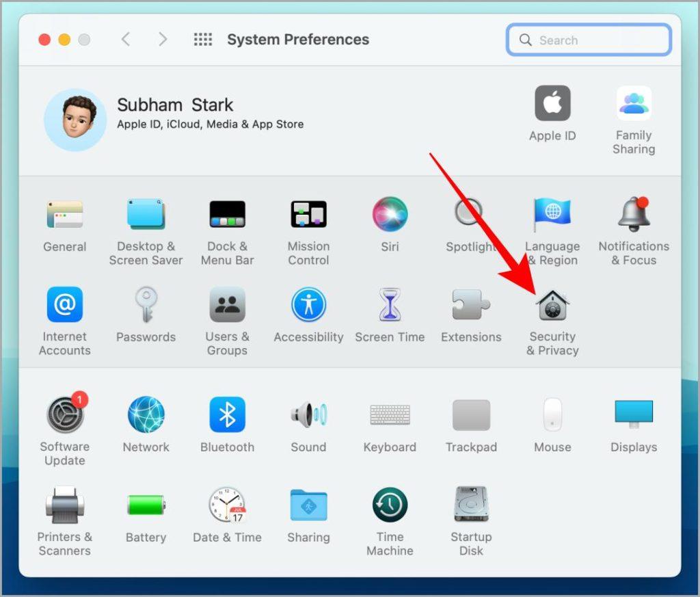This screenshot has height=597, width=700.
Task: Show all preferences grid button
Action: [x=202, y=39]
